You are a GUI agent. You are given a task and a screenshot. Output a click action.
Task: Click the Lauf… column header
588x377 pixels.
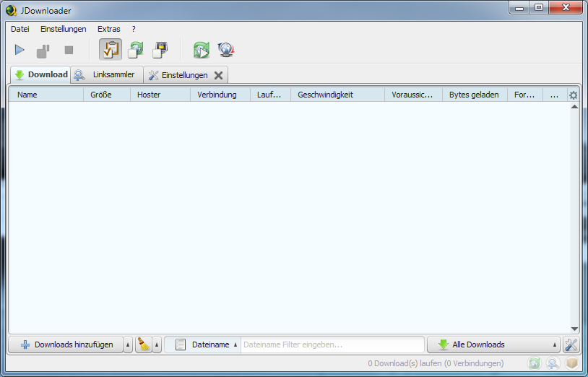tap(271, 95)
